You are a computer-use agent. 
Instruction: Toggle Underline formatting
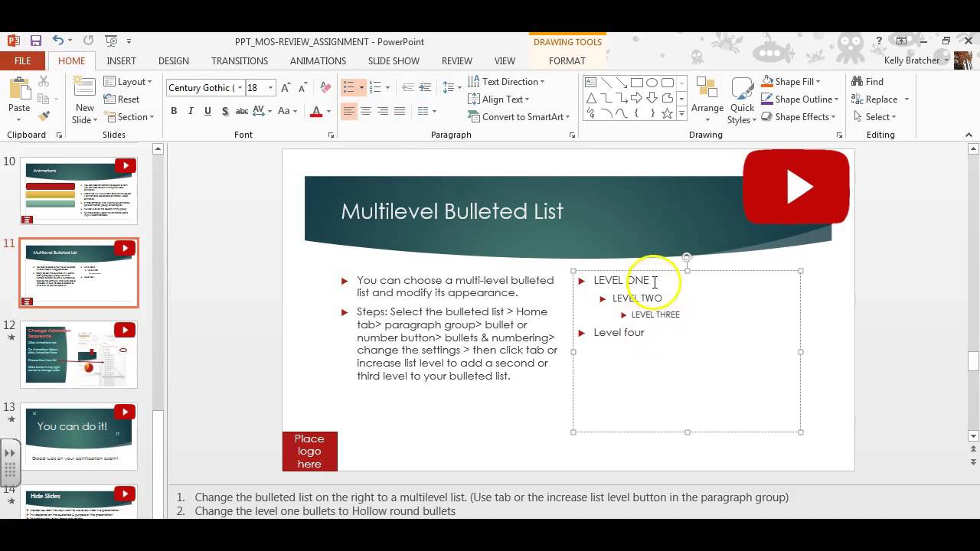coord(207,111)
